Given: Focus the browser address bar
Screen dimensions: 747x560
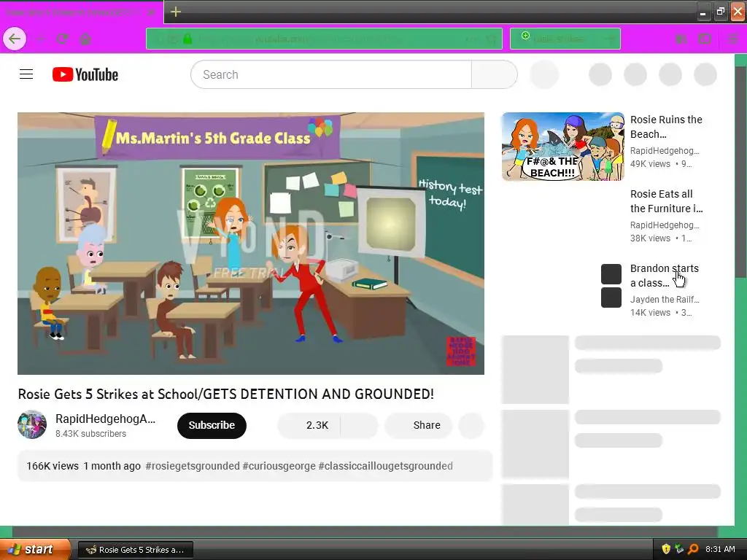Looking at the screenshot, I should tap(324, 39).
